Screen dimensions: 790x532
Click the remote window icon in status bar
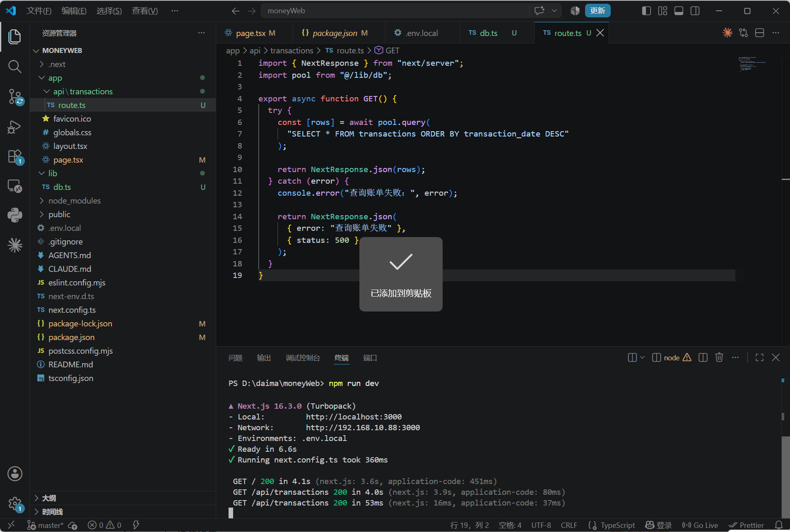pyautogui.click(x=11, y=525)
